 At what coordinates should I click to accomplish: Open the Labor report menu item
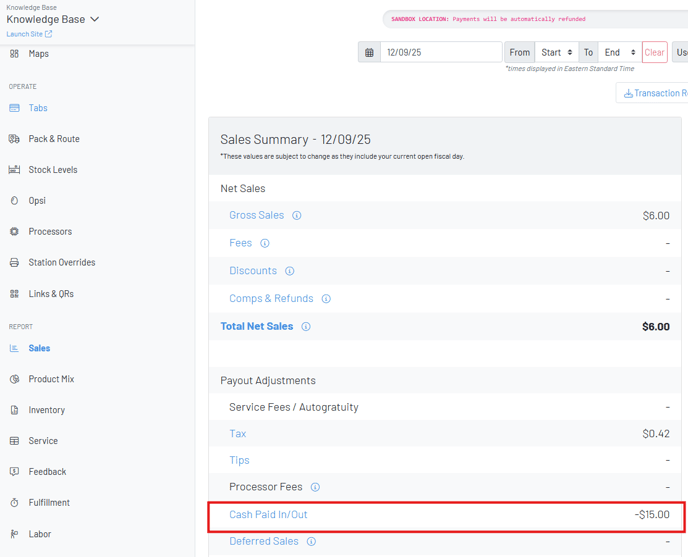(40, 534)
